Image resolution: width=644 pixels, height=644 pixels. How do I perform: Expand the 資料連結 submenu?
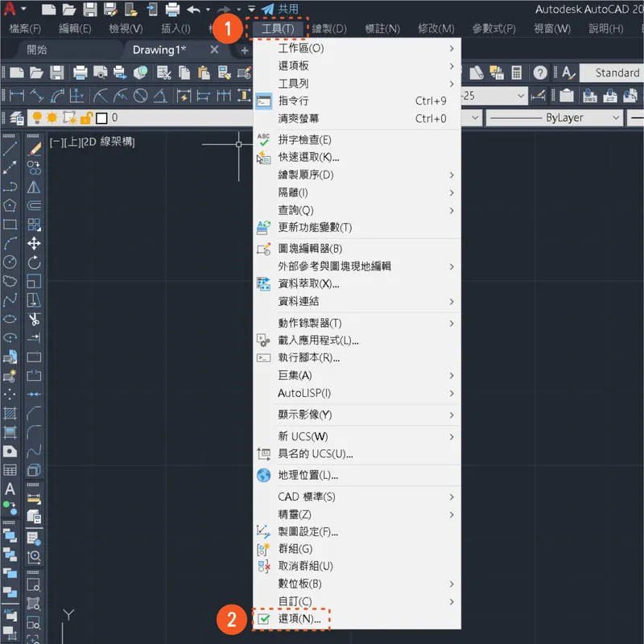357,301
